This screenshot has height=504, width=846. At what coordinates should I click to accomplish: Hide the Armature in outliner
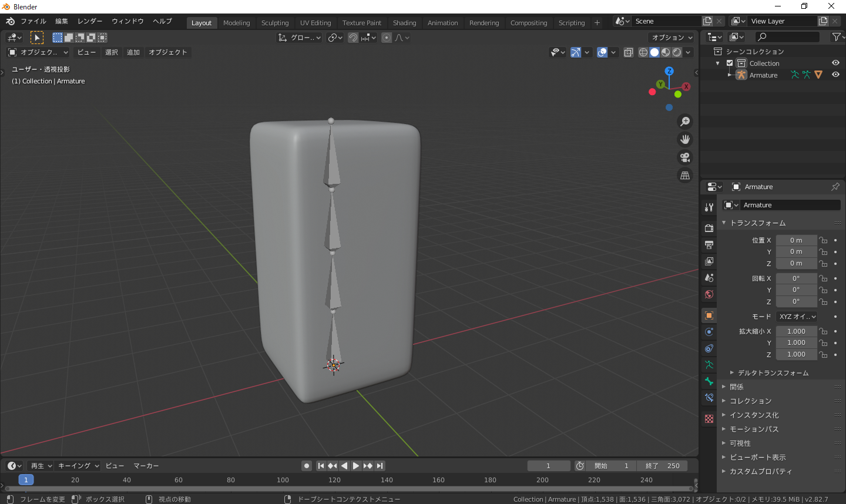tap(835, 75)
